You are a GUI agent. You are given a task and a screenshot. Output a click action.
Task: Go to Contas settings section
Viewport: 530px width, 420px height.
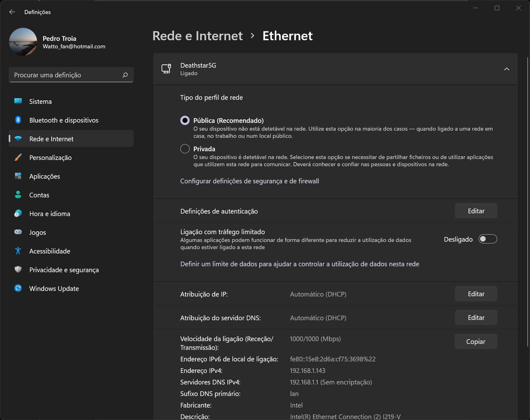[x=39, y=195]
